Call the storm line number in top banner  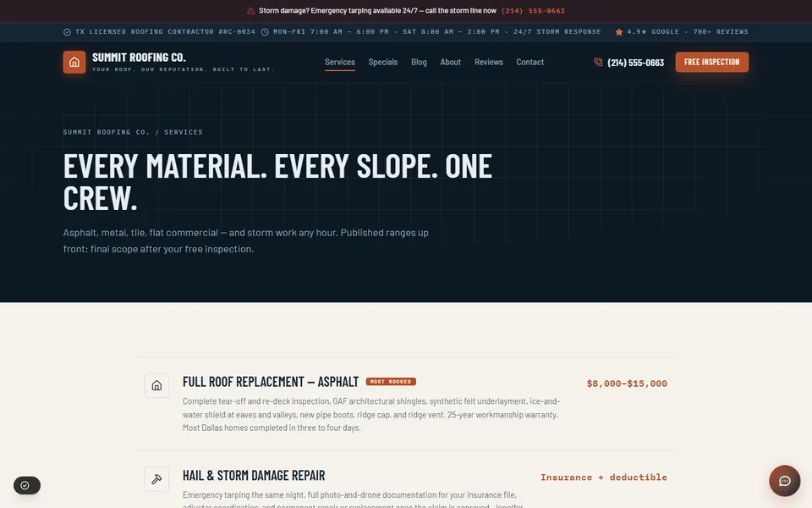(x=533, y=11)
